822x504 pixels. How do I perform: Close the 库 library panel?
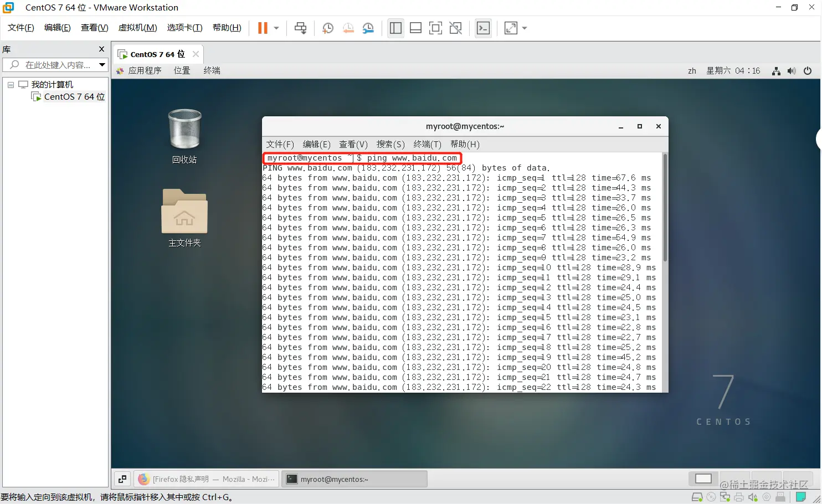[x=101, y=49]
